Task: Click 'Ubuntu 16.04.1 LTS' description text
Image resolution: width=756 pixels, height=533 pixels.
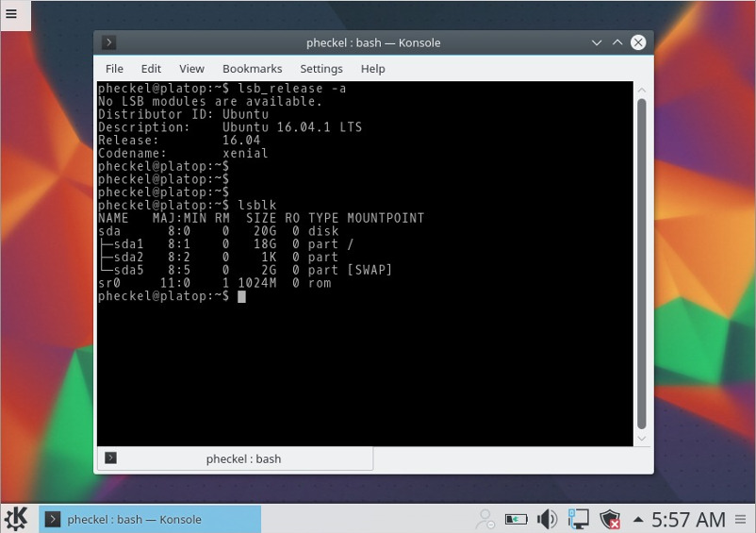Action: click(292, 127)
